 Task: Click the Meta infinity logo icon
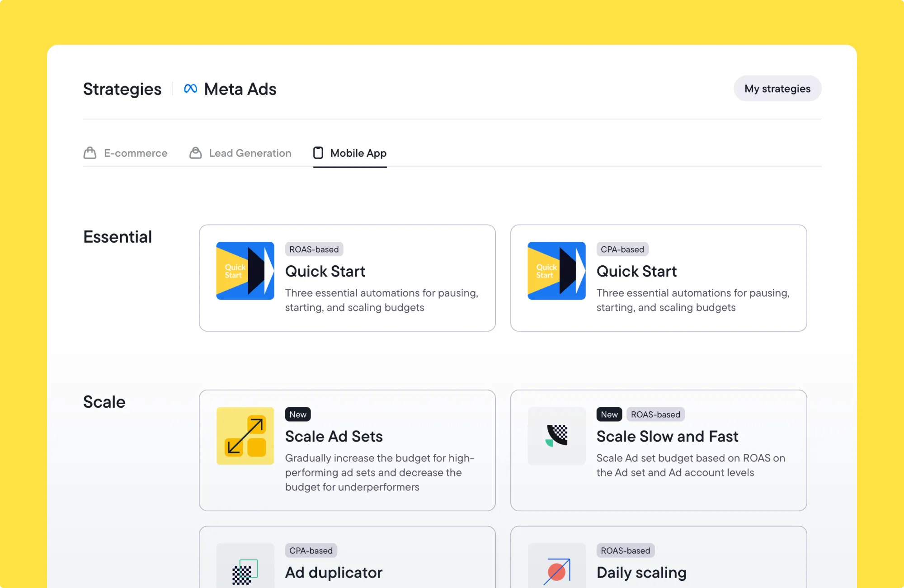point(190,89)
